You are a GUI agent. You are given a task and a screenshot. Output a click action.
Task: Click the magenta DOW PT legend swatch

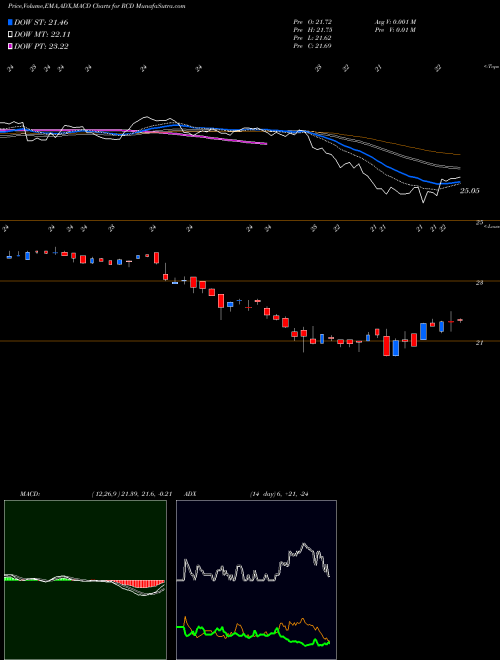(x=10, y=46)
